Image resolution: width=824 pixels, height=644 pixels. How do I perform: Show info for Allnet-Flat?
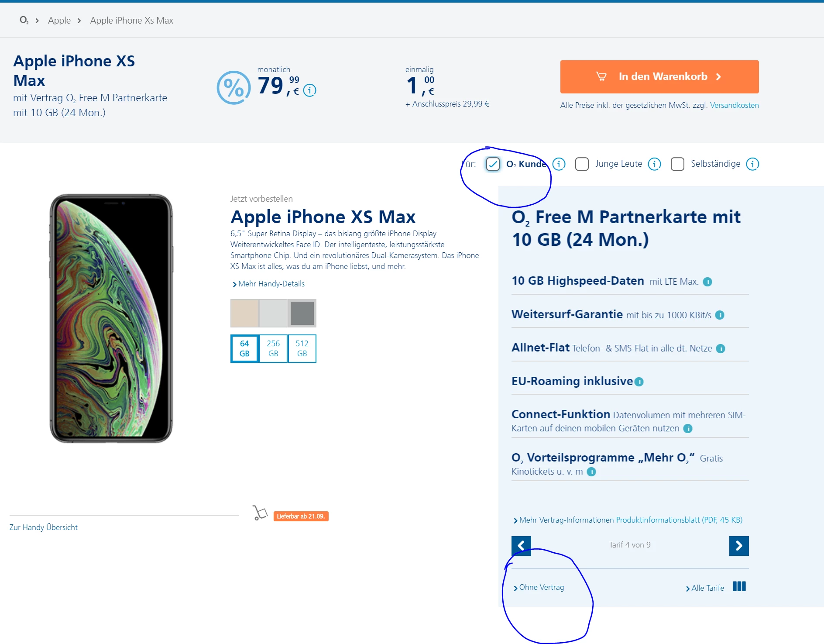coord(721,348)
